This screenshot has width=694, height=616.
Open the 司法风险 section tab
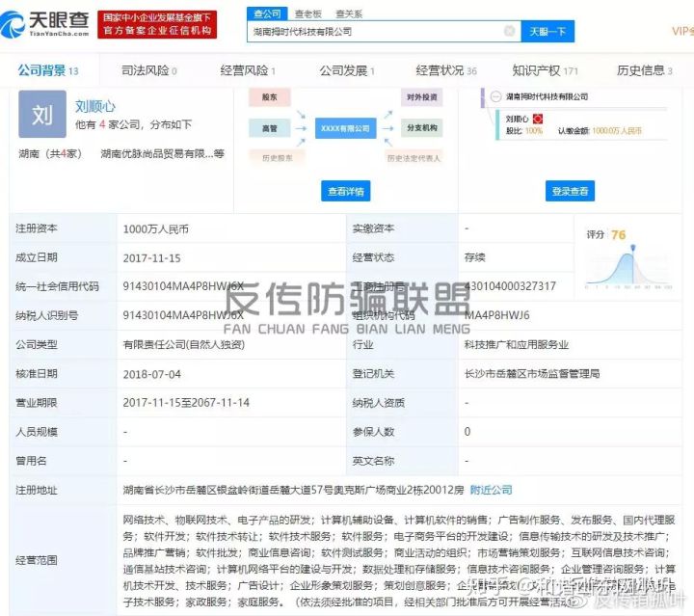(x=149, y=70)
